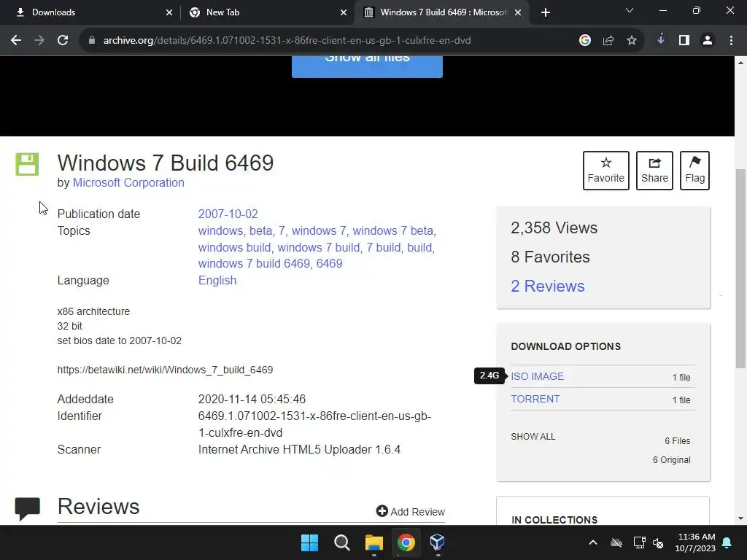
Task: Download the TORRENT file
Action: pyautogui.click(x=535, y=399)
